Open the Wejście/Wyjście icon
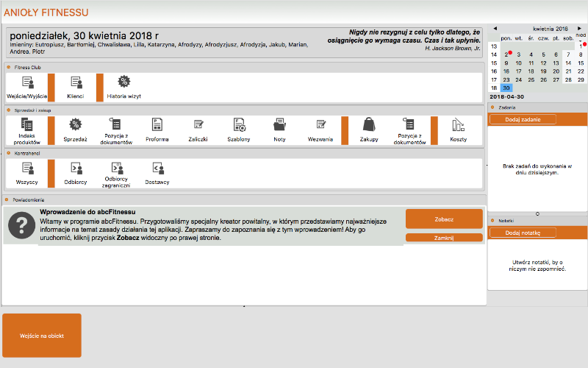This screenshot has width=588, height=368. tap(26, 83)
